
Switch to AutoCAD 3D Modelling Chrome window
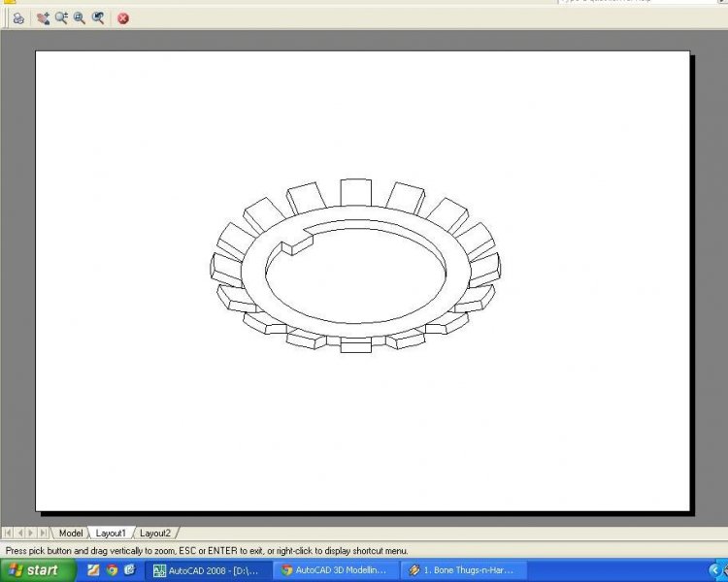pyautogui.click(x=336, y=570)
